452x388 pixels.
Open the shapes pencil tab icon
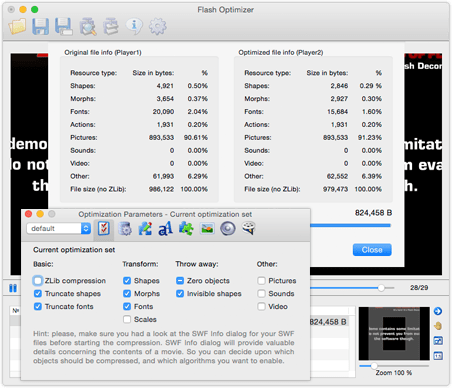point(145,229)
